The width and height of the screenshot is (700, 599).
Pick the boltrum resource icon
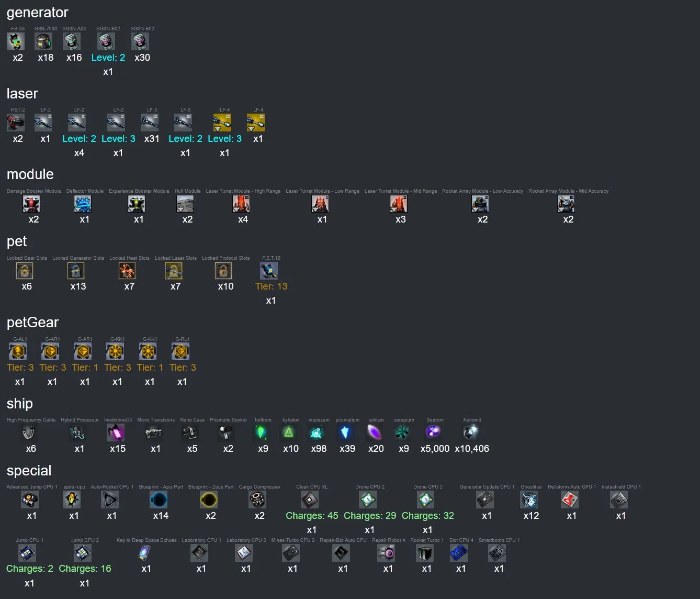pyautogui.click(x=261, y=432)
